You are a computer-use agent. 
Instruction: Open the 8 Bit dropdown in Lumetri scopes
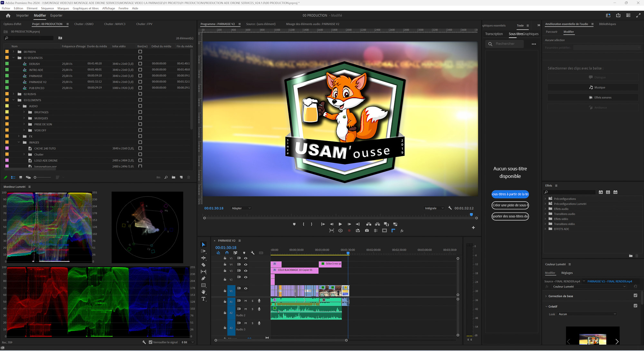188,342
